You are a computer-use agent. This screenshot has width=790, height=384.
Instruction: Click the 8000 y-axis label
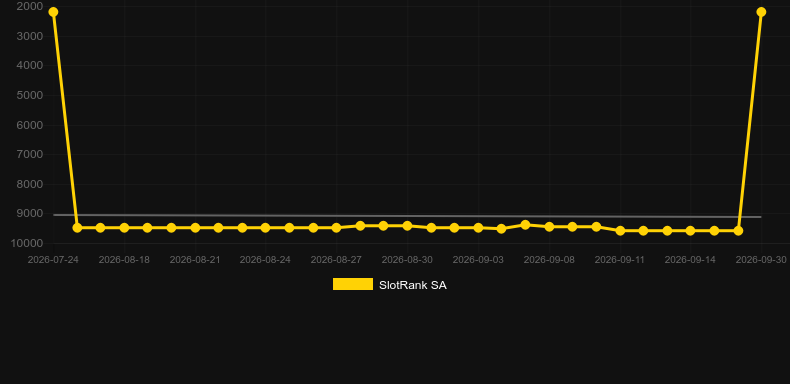click(30, 184)
